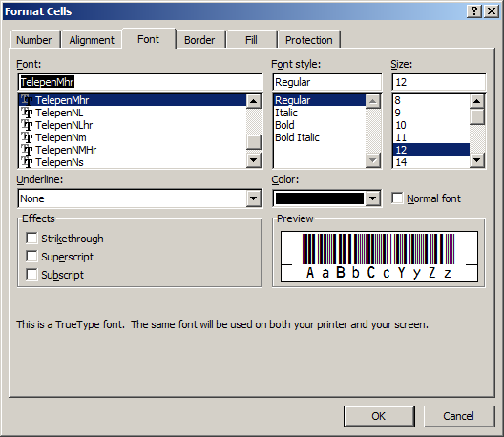Select TelepenMhr in the font list

click(x=133, y=100)
